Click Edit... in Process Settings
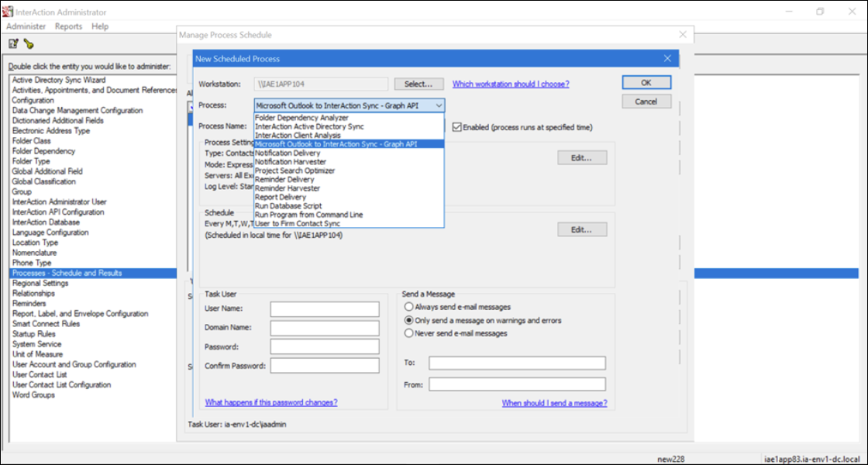Screen dimensions: 868x465 click(x=582, y=158)
